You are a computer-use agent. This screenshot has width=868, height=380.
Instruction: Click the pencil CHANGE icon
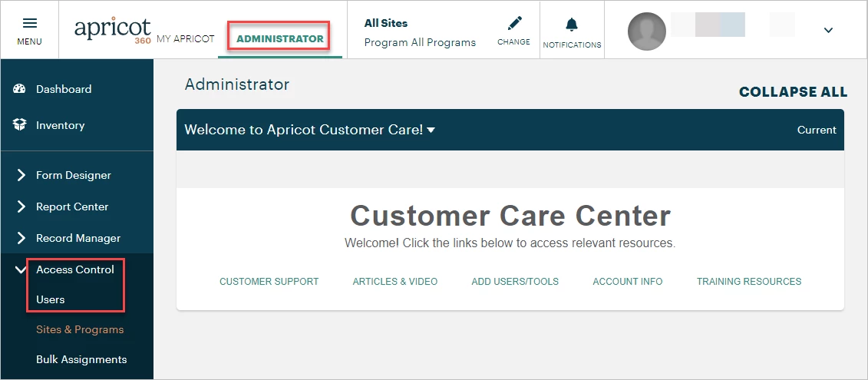click(514, 23)
